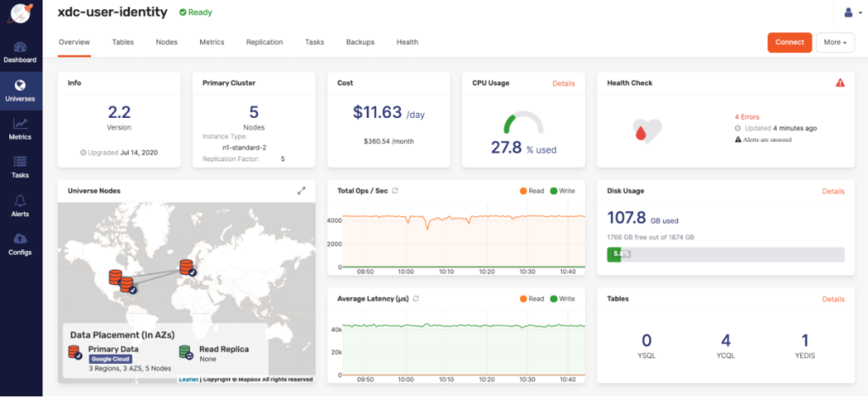Open Tasks list icon in sidebar
The height and width of the screenshot is (397, 868).
click(20, 162)
